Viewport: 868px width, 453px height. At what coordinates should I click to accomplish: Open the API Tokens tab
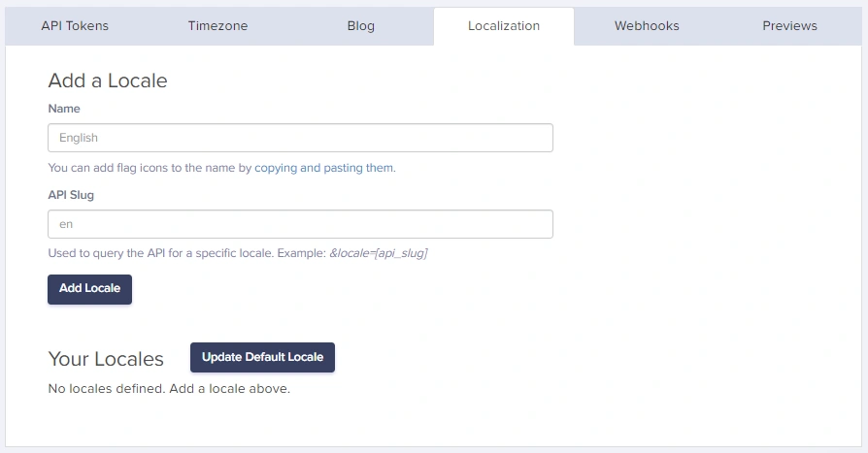coord(75,26)
